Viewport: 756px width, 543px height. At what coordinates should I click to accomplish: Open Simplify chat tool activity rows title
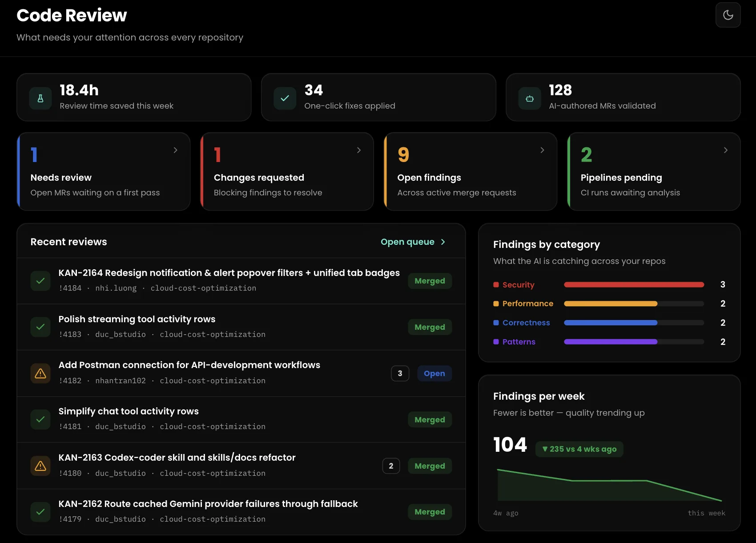(x=129, y=411)
